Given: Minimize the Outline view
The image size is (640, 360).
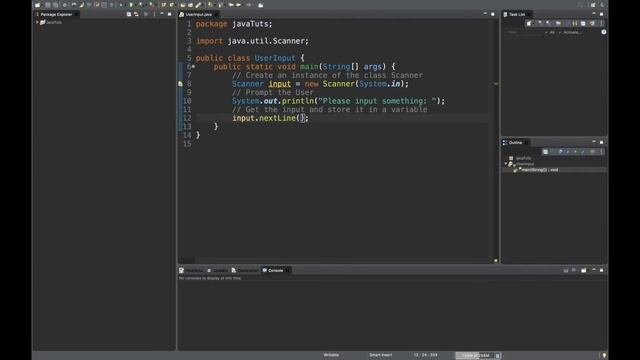Looking at the screenshot, I should pyautogui.click(x=594, y=142).
